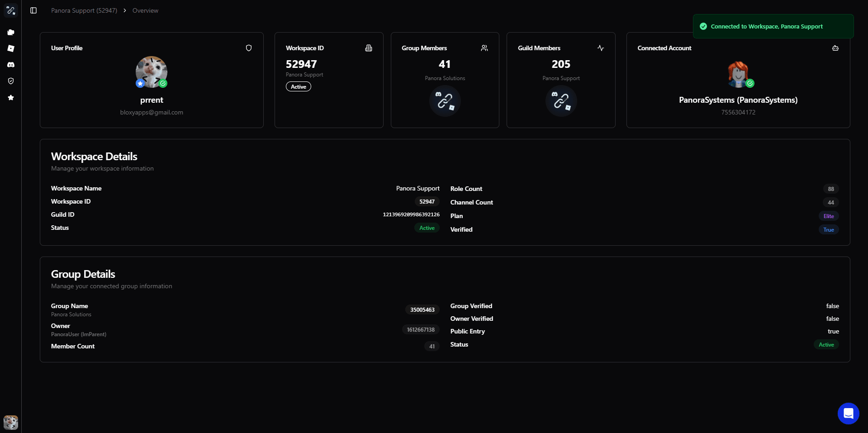868x433 pixels.
Task: Click the Group Verified false value
Action: coord(832,306)
